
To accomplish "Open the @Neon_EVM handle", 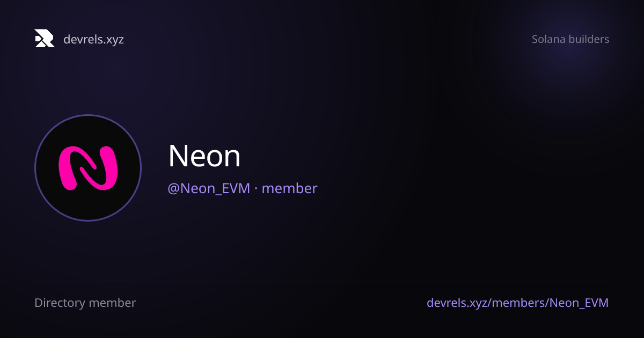I will click(209, 189).
